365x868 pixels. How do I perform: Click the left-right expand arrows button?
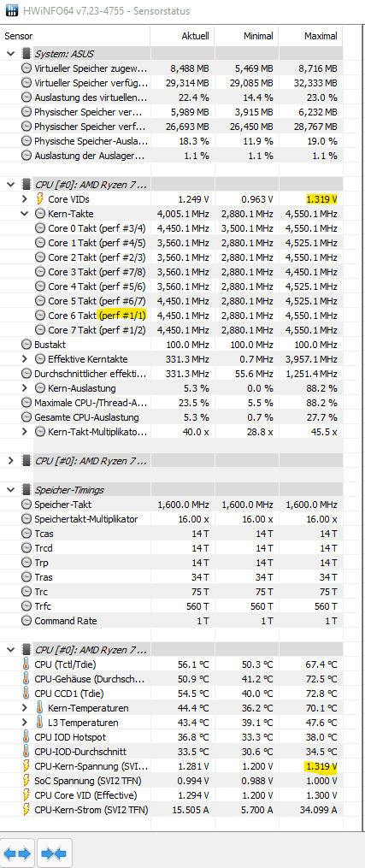pos(18,853)
